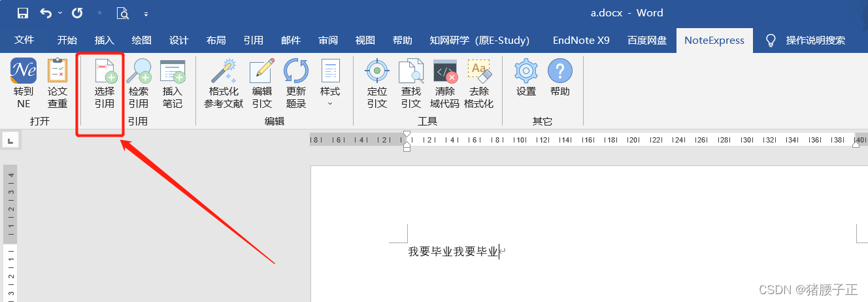Click the right indent marker on the ruler

point(856,143)
